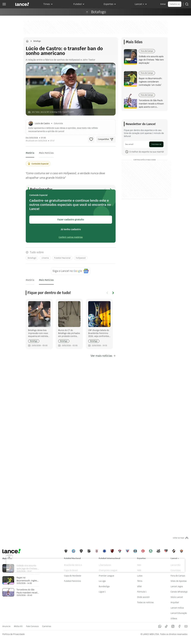191x644 pixels.
Task: Open the hamburger menu icon
Action: click(x=4, y=4)
